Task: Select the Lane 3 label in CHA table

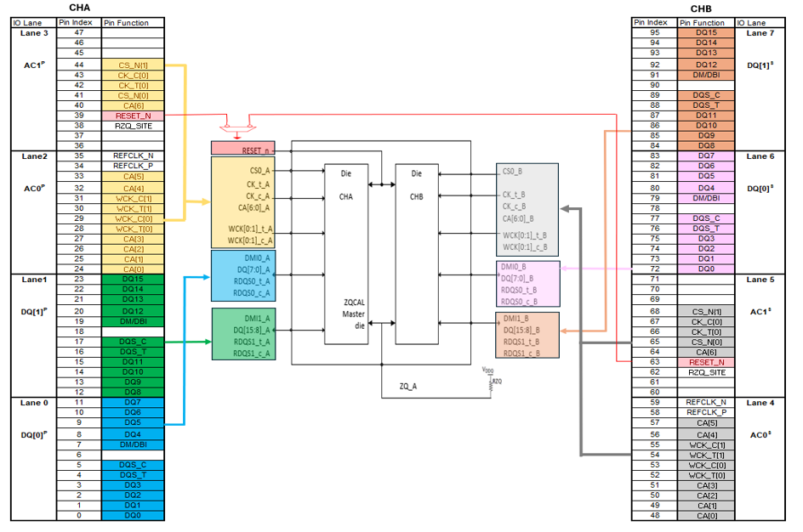Action: click(x=34, y=33)
